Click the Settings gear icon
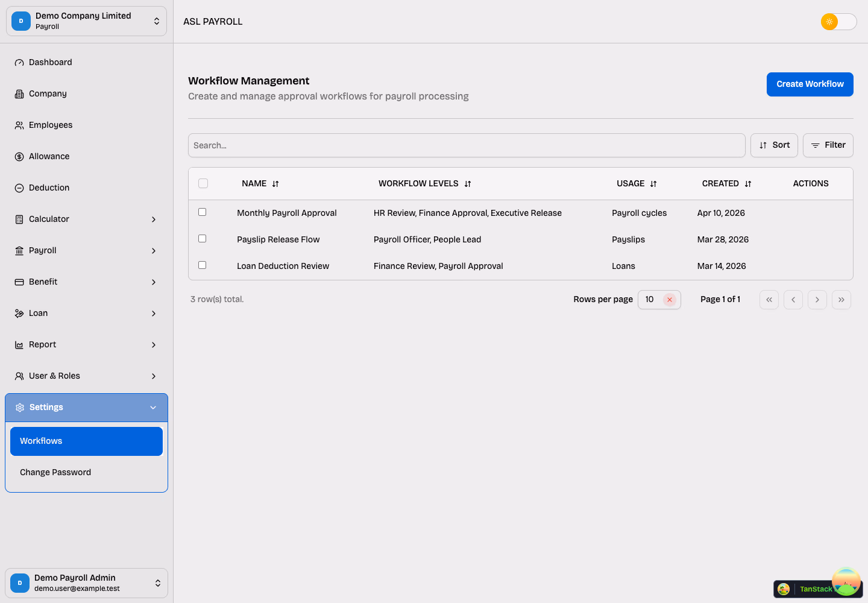The width and height of the screenshot is (868, 603). 19,407
